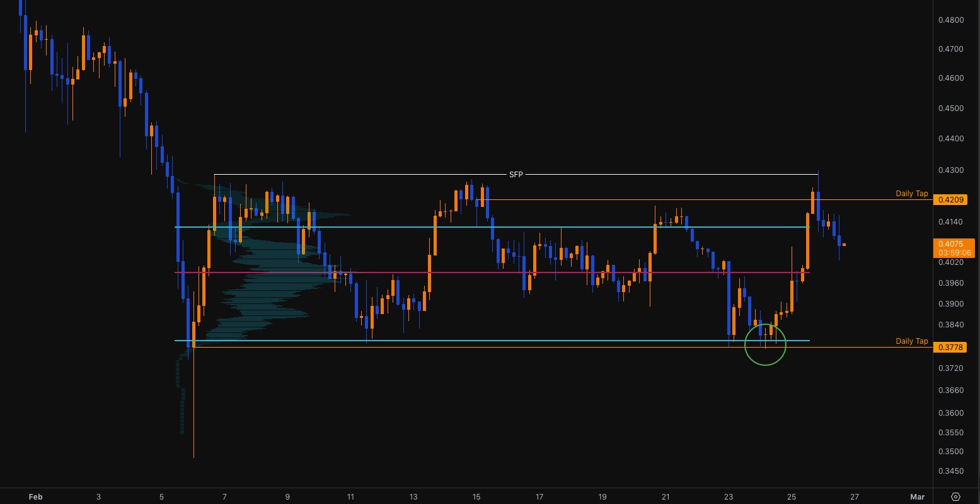The image size is (980, 504).
Task: Select the Daily Tap label above 0.4209
Action: [x=912, y=194]
